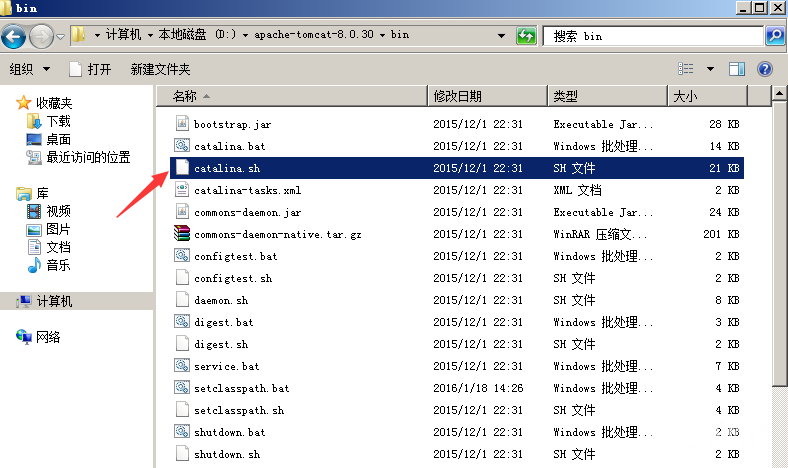Toggle the preview pane icon
Screen dimensions: 788x468
pos(737,69)
